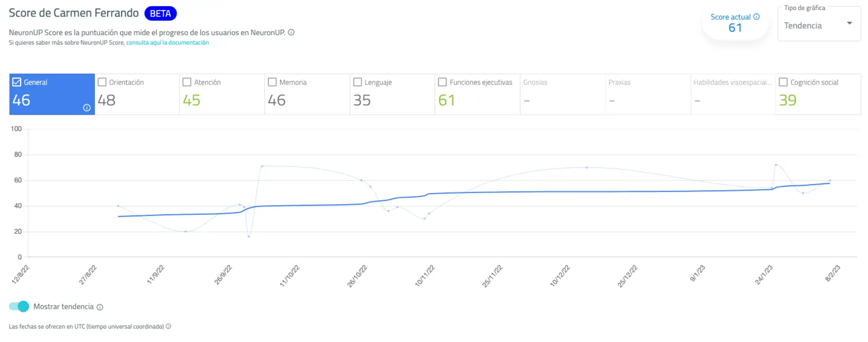Check the Memoria checkbox
Screen dimensions: 868x342
click(272, 81)
